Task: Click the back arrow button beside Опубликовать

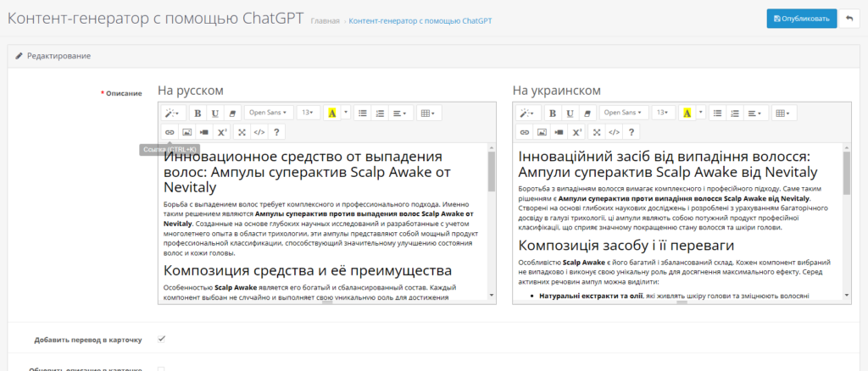Action: 848,18
